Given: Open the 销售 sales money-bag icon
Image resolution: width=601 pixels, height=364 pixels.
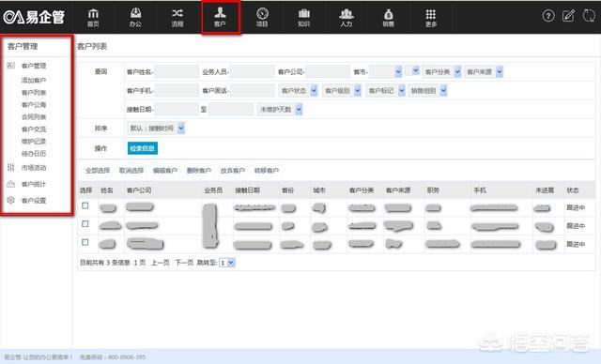Looking at the screenshot, I should (x=388, y=17).
